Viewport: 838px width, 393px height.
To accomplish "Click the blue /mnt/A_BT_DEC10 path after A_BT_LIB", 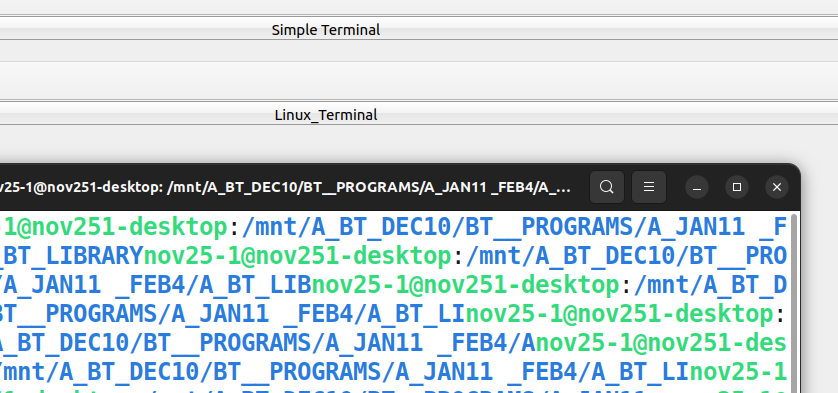I will [710, 285].
